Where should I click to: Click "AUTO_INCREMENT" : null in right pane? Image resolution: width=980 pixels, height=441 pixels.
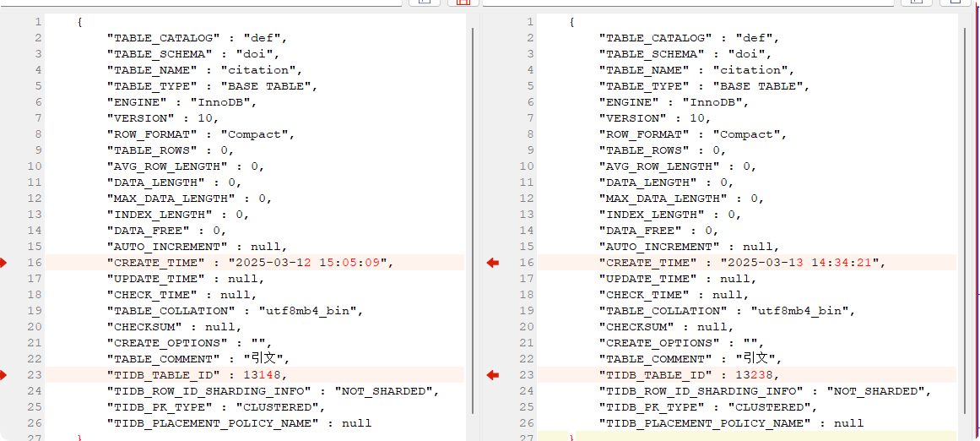click(690, 247)
